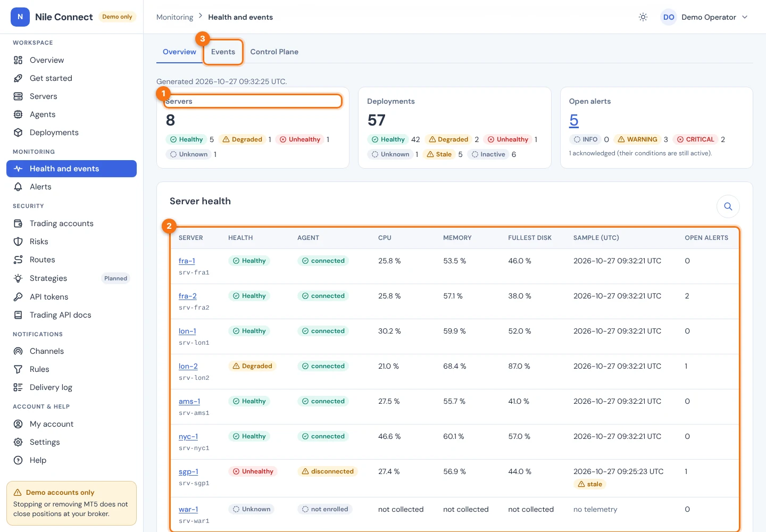The image size is (766, 532).
Task: Open notification Channels item
Action: [x=71, y=351]
